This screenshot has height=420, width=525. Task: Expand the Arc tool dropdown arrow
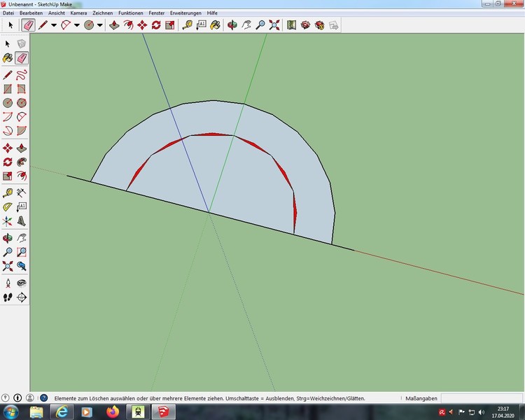tap(77, 25)
